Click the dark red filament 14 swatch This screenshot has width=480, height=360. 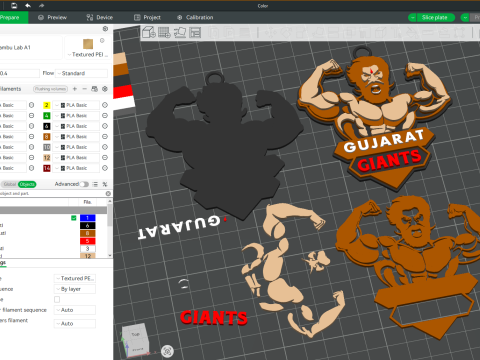click(x=47, y=168)
